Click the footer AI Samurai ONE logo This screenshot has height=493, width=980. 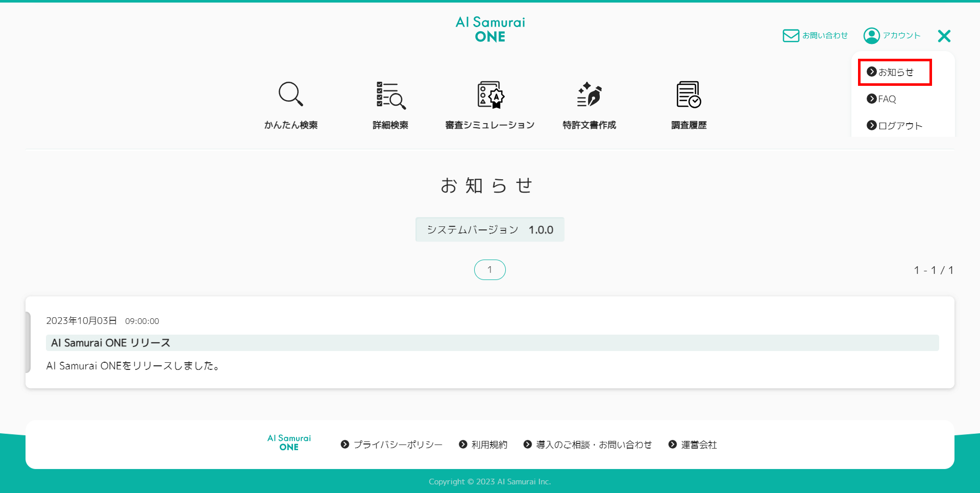pos(289,442)
